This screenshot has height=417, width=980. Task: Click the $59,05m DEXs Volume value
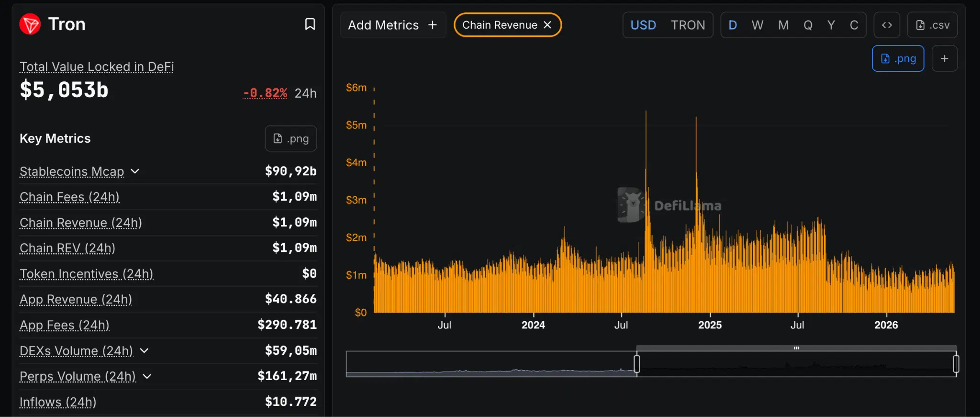(x=291, y=351)
